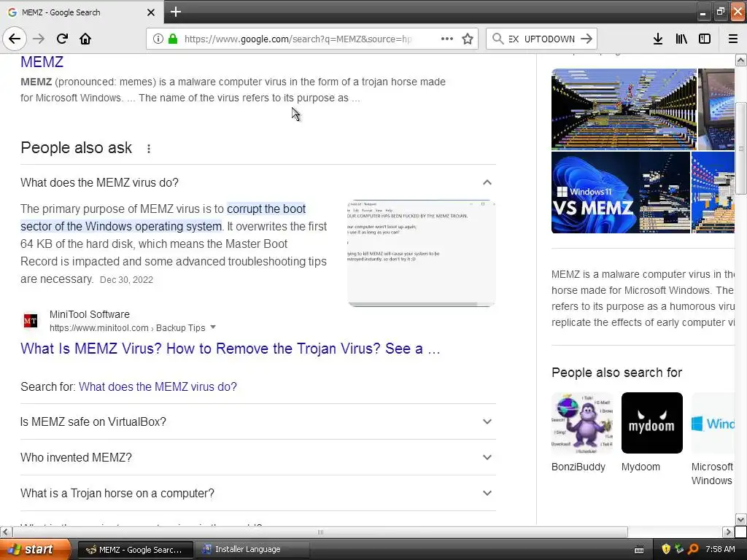Click the 'Dec 30, 2022' date text
This screenshot has width=747, height=560.
[x=126, y=280]
